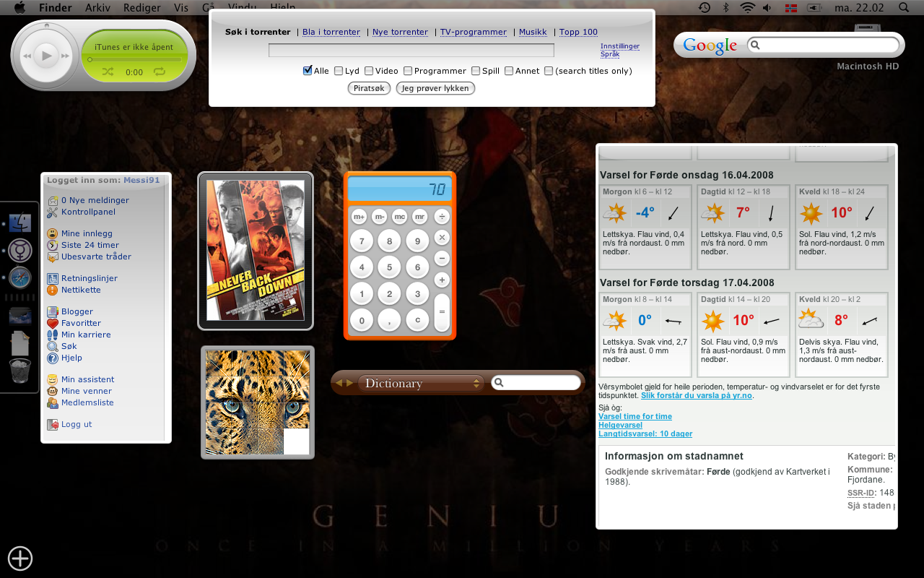Open the Vis menu

(181, 8)
